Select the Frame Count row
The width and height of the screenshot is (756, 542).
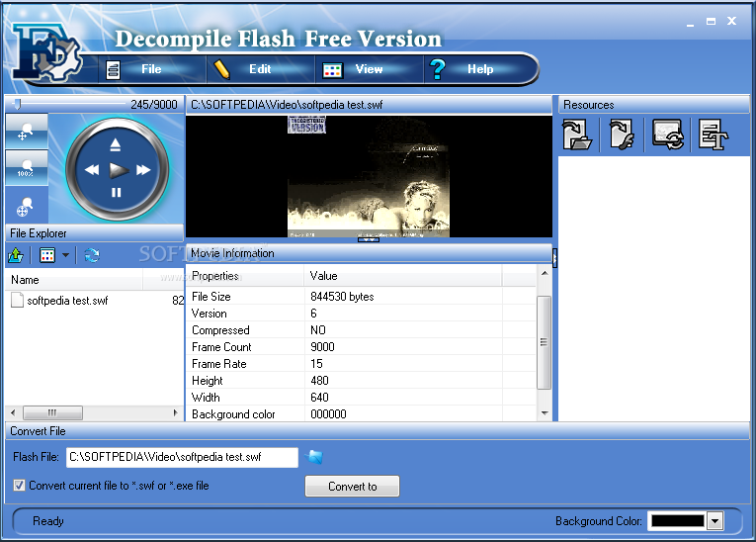tap(362, 347)
